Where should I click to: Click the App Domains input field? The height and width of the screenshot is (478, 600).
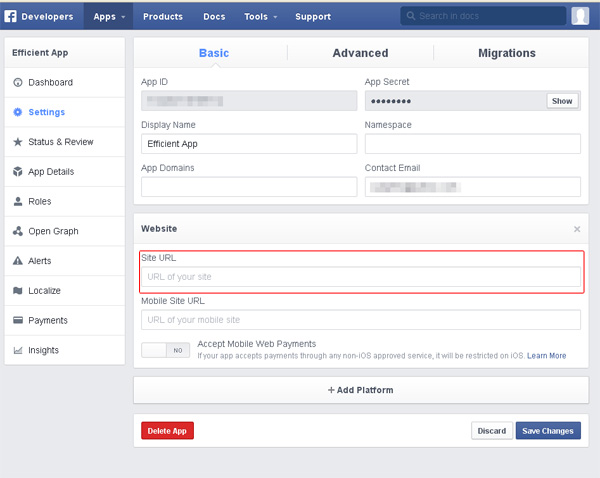point(249,187)
